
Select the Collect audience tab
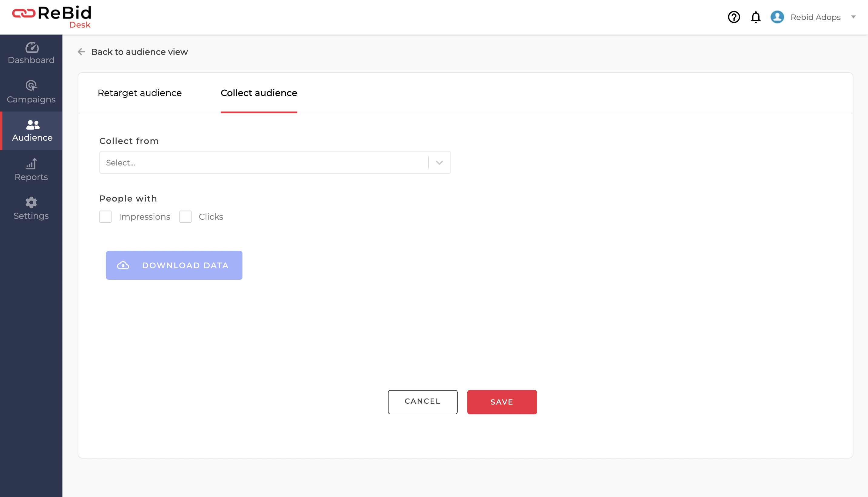tap(259, 93)
